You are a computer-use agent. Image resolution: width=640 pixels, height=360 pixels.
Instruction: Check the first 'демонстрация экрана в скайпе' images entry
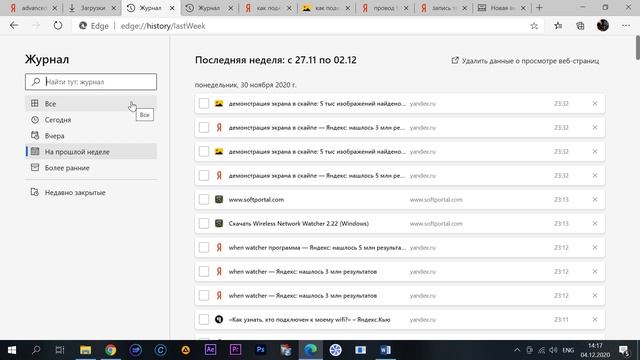pyautogui.click(x=204, y=104)
